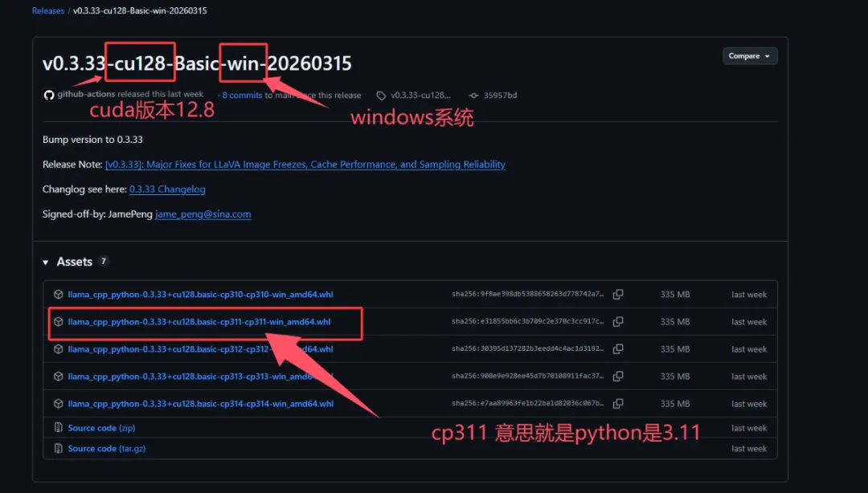Click the last week date for Source code (tar.gz)

pyautogui.click(x=749, y=449)
